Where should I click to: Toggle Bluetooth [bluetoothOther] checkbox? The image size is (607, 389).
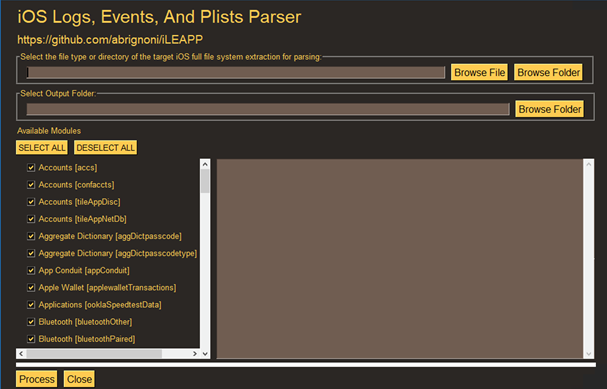31,322
